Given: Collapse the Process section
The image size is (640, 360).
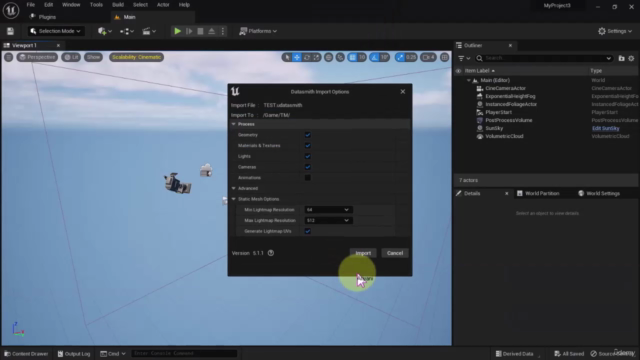Looking at the screenshot, I should pos(233,124).
